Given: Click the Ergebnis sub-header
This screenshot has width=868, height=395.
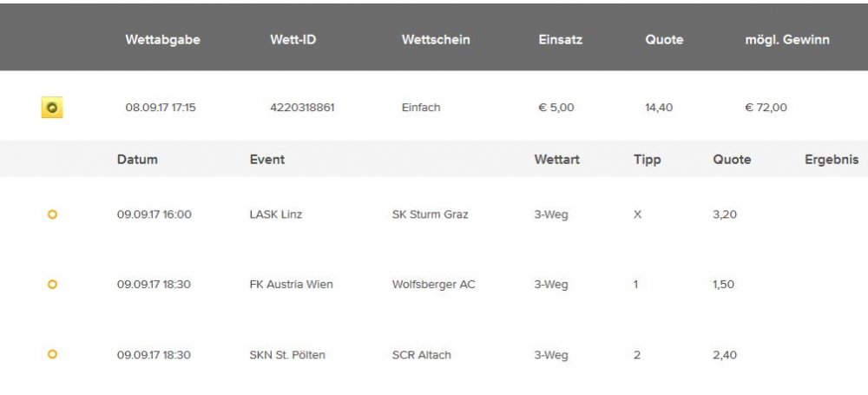Looking at the screenshot, I should pyautogui.click(x=832, y=160).
